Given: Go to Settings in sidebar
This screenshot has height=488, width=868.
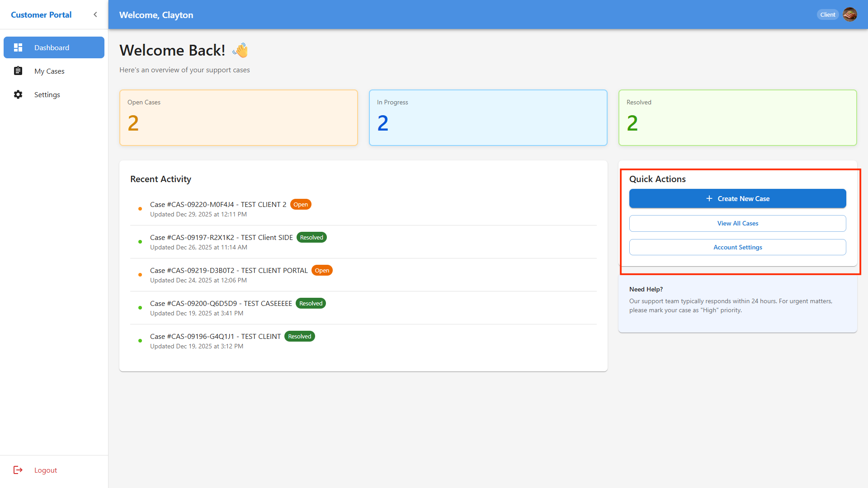Looking at the screenshot, I should 47,94.
